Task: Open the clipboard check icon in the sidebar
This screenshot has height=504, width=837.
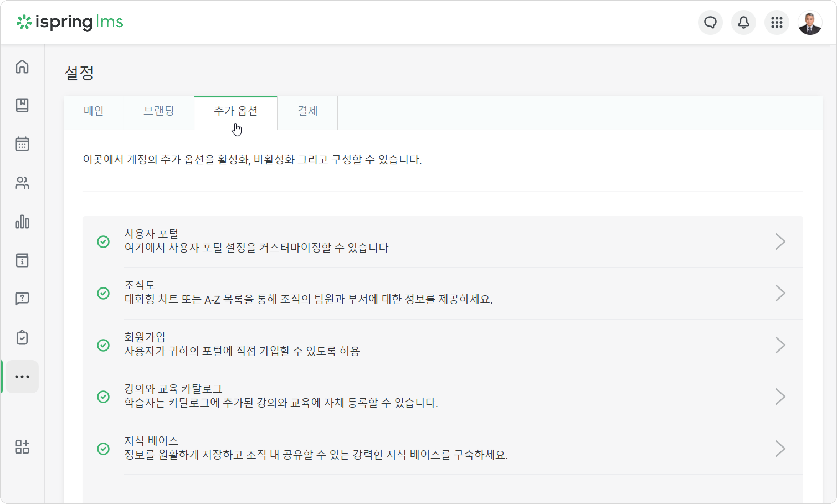Action: tap(22, 338)
